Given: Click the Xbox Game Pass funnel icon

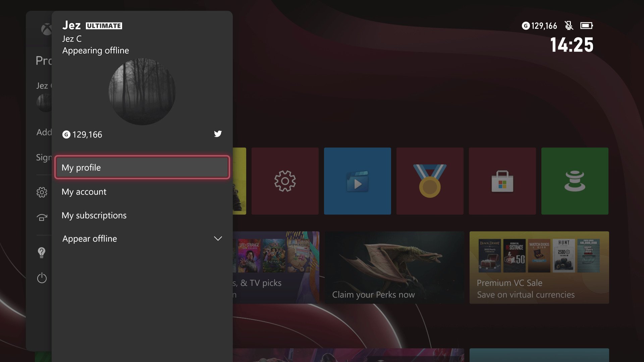Looking at the screenshot, I should pyautogui.click(x=574, y=180).
